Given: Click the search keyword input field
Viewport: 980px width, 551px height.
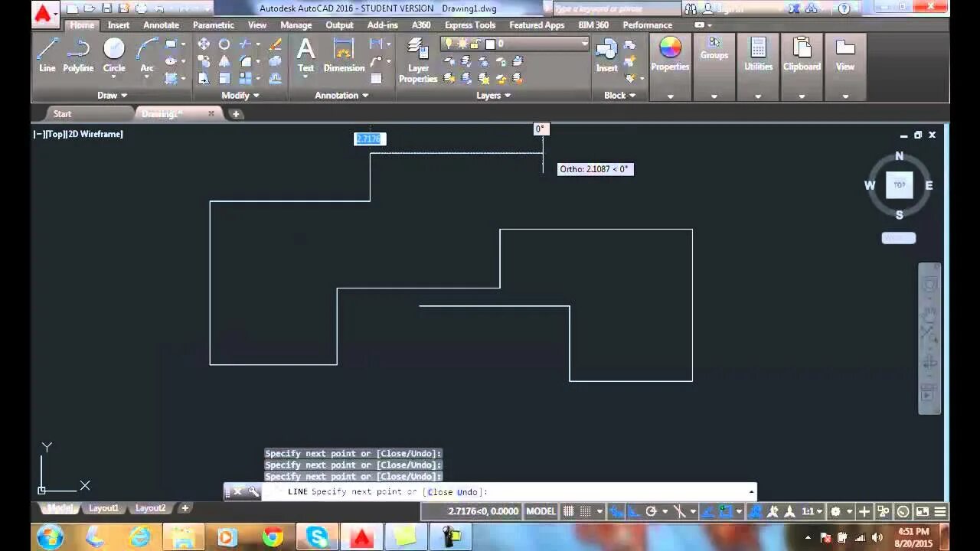Looking at the screenshot, I should (x=616, y=8).
